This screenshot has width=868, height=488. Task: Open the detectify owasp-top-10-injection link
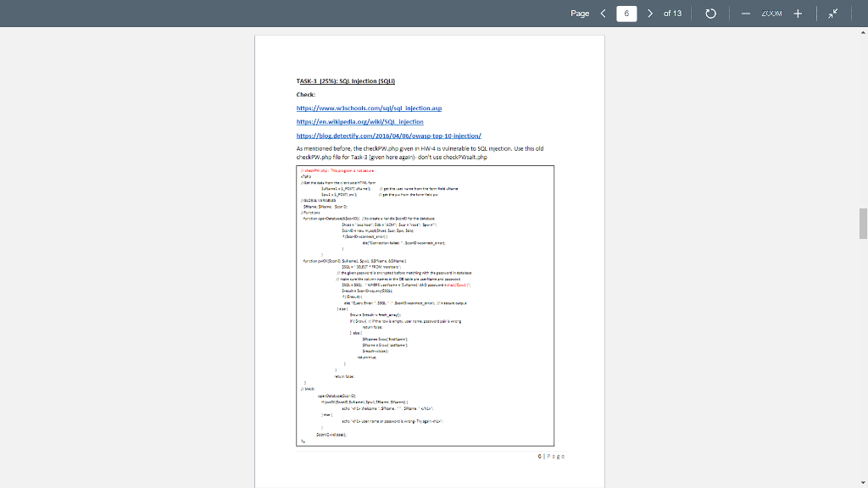pos(388,135)
